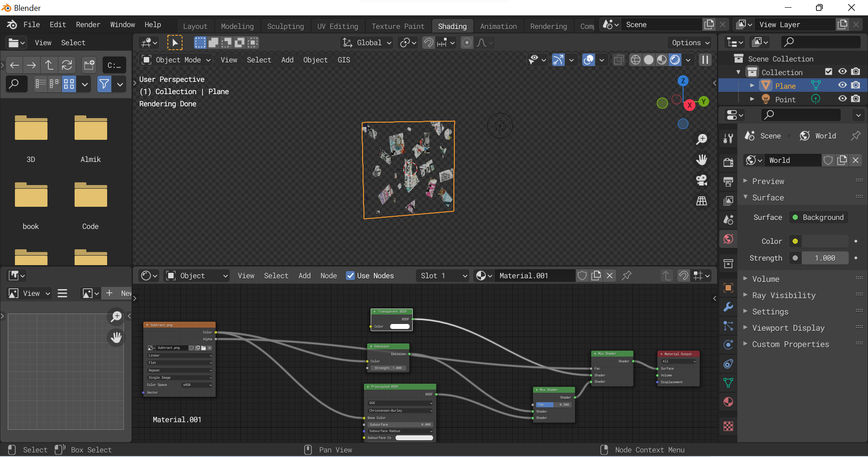Image resolution: width=868 pixels, height=457 pixels.
Task: Open Object Mode dropdown
Action: coord(176,60)
